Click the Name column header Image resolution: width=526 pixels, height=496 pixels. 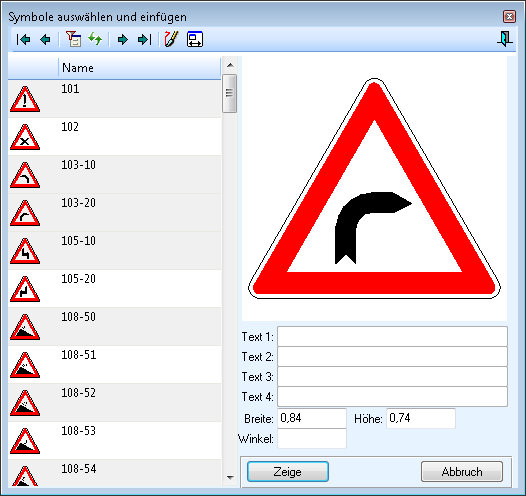[140, 68]
